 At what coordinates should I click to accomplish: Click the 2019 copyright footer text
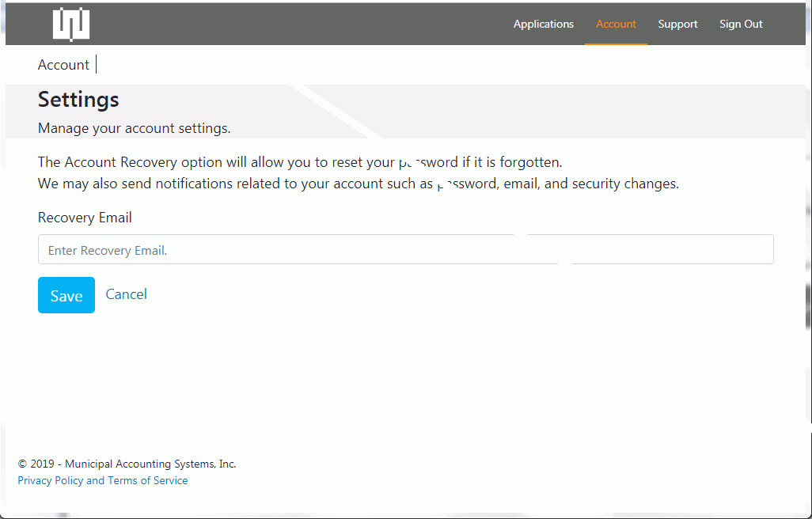(x=127, y=464)
